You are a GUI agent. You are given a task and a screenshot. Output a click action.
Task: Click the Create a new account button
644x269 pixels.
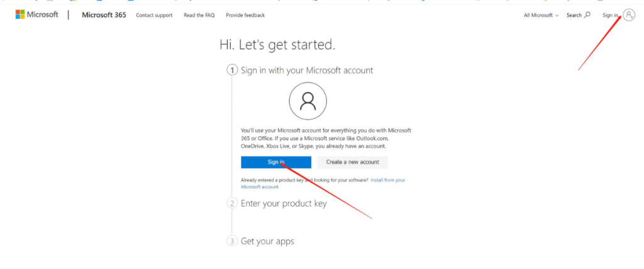[x=352, y=162]
